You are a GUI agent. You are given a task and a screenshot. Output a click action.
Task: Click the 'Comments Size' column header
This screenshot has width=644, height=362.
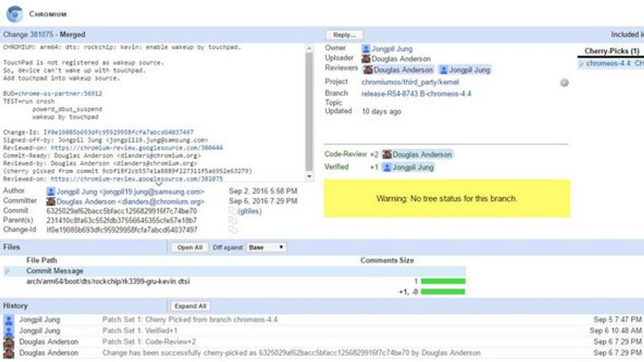point(387,260)
